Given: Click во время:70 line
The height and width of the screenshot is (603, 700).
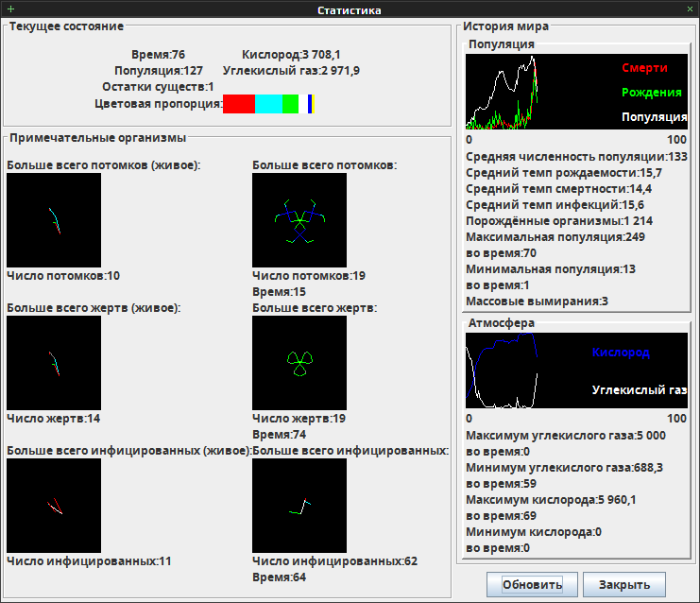Looking at the screenshot, I should coord(501,253).
